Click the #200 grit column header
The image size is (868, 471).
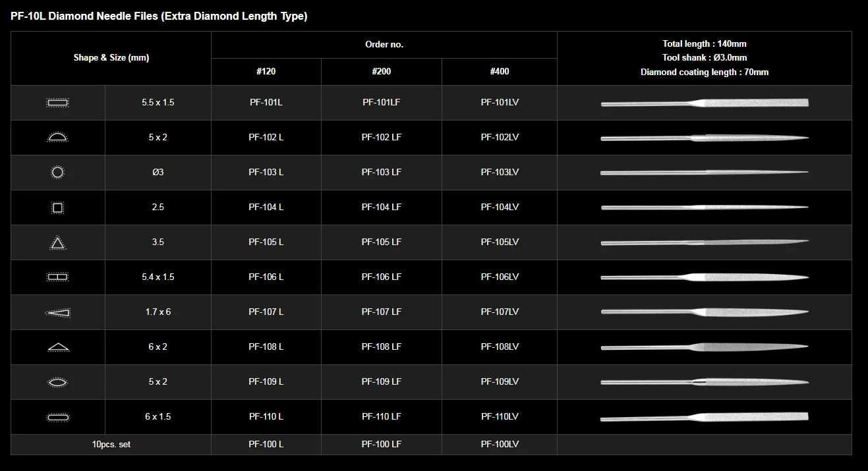click(x=381, y=72)
